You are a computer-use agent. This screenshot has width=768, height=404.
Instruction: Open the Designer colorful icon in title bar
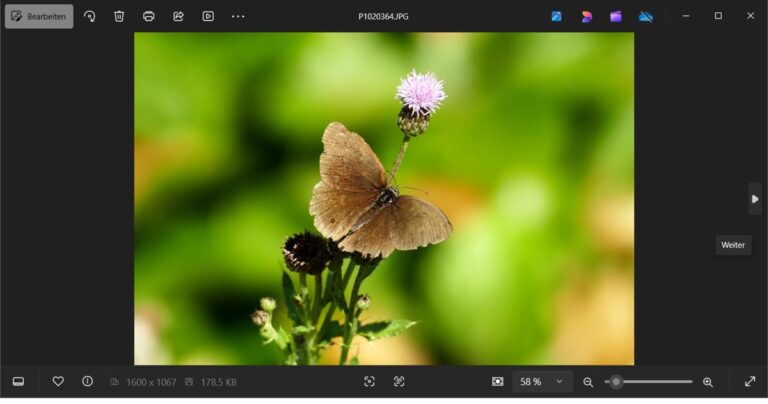(x=586, y=17)
